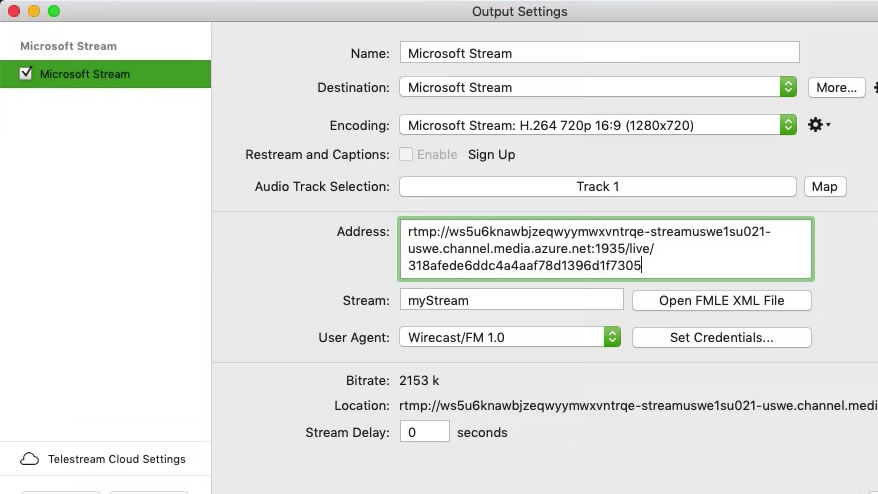Click the Track 1 audio selection button
The image size is (878, 494).
tap(598, 187)
